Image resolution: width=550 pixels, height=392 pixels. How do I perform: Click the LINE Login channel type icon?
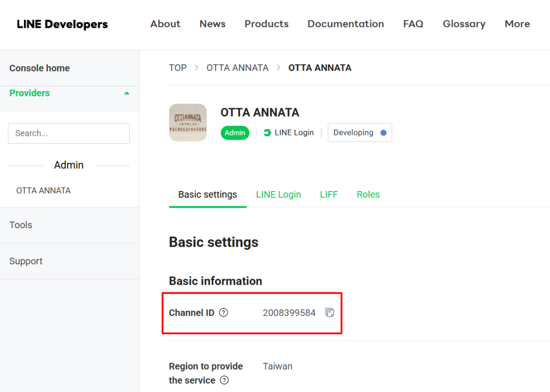click(268, 133)
